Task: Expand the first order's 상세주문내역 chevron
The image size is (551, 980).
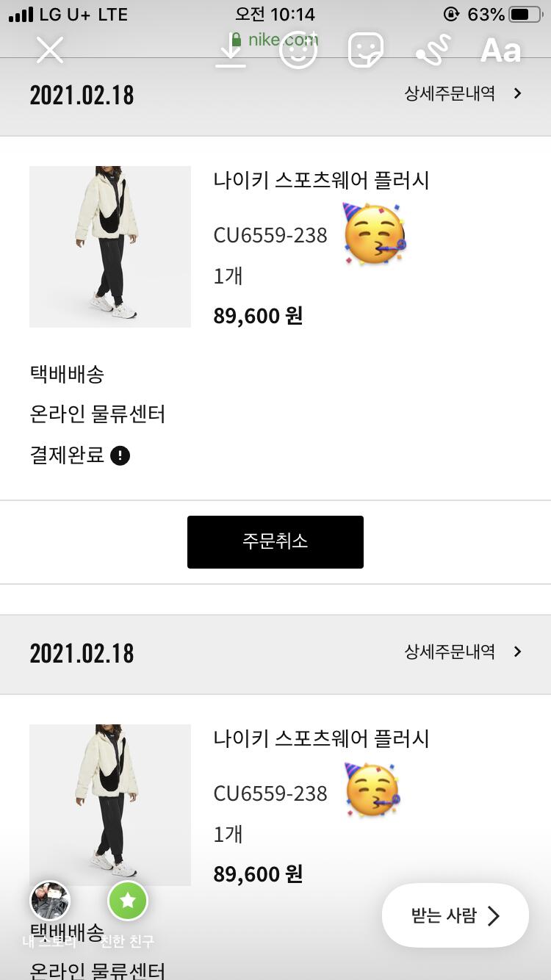Action: point(517,93)
